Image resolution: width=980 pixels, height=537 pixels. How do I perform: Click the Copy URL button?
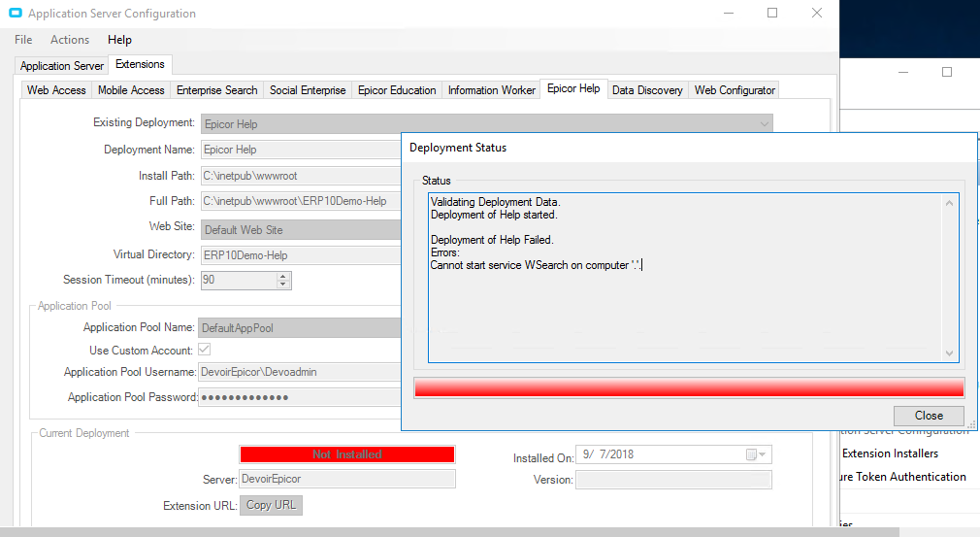click(271, 505)
